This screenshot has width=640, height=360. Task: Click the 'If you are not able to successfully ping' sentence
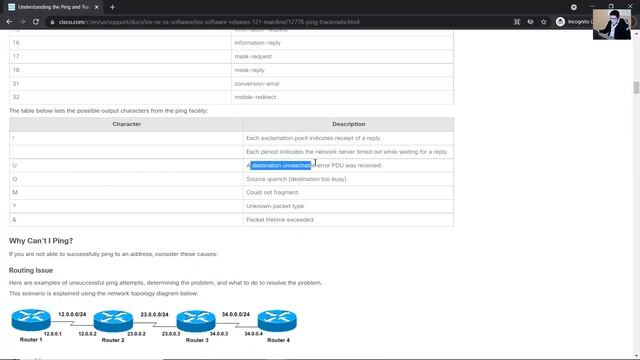point(113,254)
